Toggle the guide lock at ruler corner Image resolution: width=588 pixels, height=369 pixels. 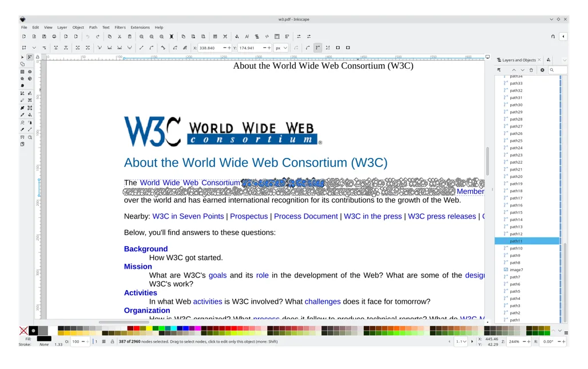pos(38,57)
